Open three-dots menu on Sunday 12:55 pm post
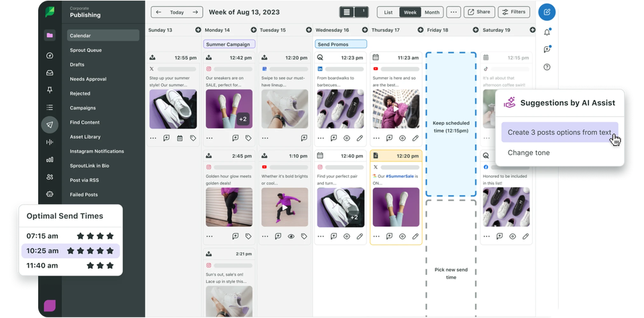Screen dimensions: 644x318 tap(154, 138)
